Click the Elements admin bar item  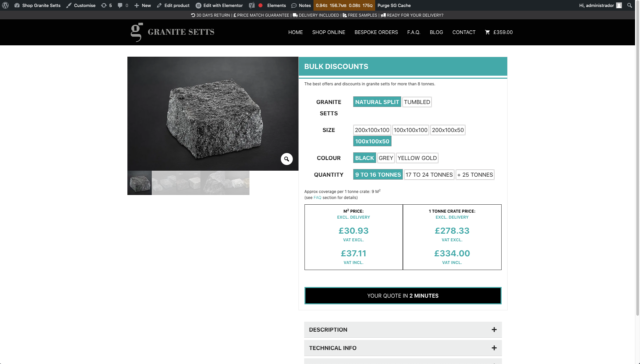276,5
